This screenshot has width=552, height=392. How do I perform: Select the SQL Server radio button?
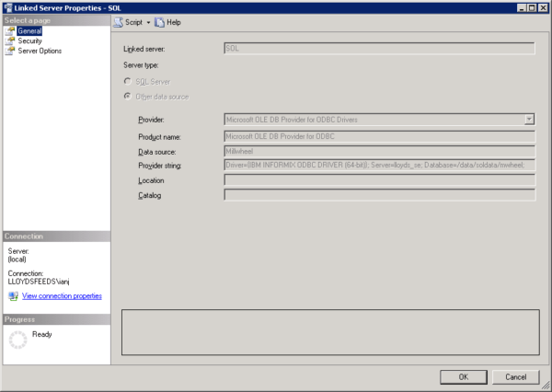tap(128, 81)
